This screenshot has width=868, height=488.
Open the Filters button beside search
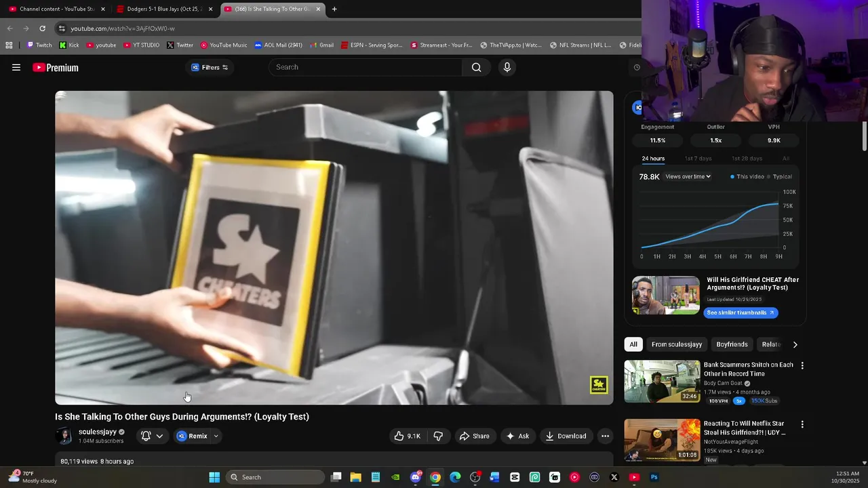pyautogui.click(x=210, y=67)
